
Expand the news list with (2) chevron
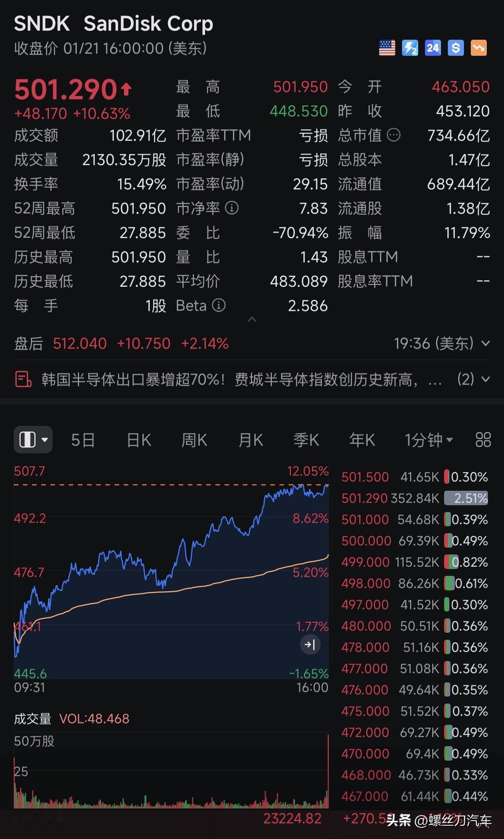click(x=486, y=379)
